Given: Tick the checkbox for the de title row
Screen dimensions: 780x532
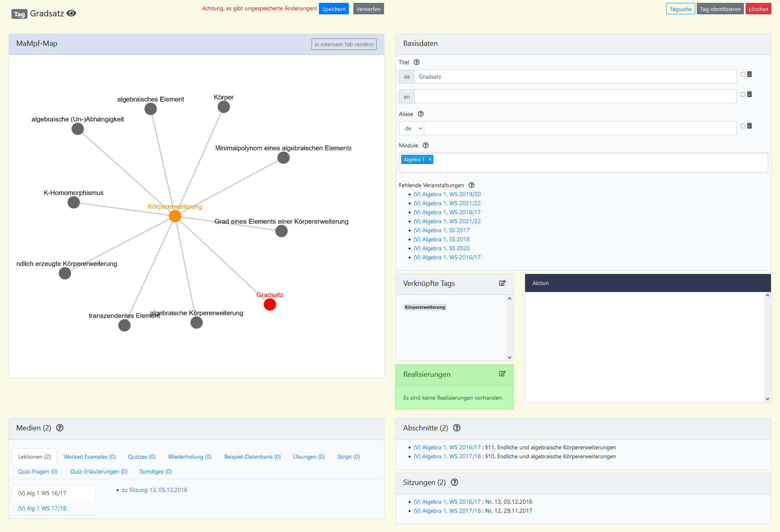Looking at the screenshot, I should [743, 75].
